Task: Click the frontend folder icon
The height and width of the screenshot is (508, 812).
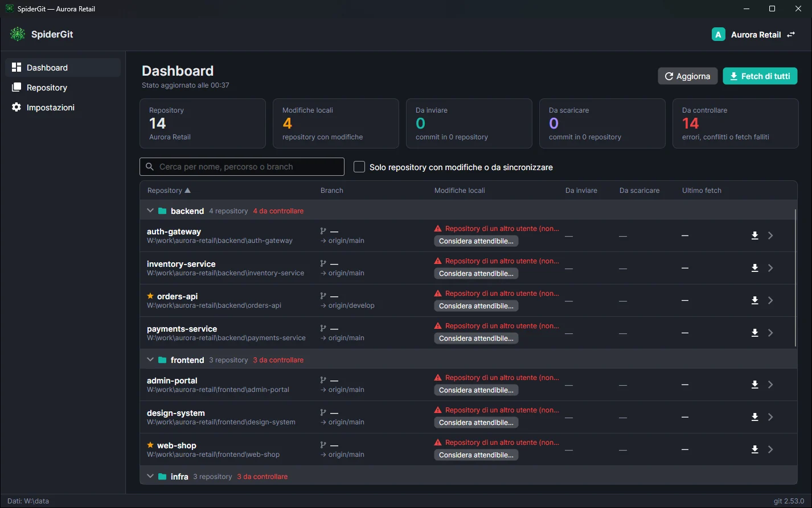Action: [162, 360]
